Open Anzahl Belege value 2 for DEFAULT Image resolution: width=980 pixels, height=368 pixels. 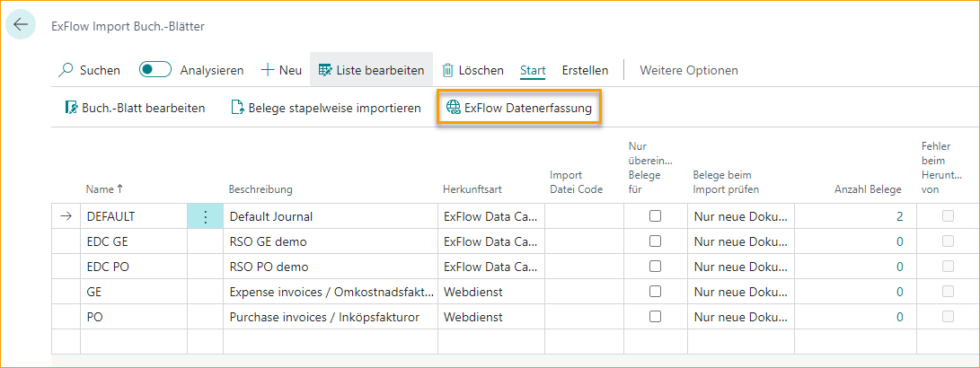tap(900, 216)
